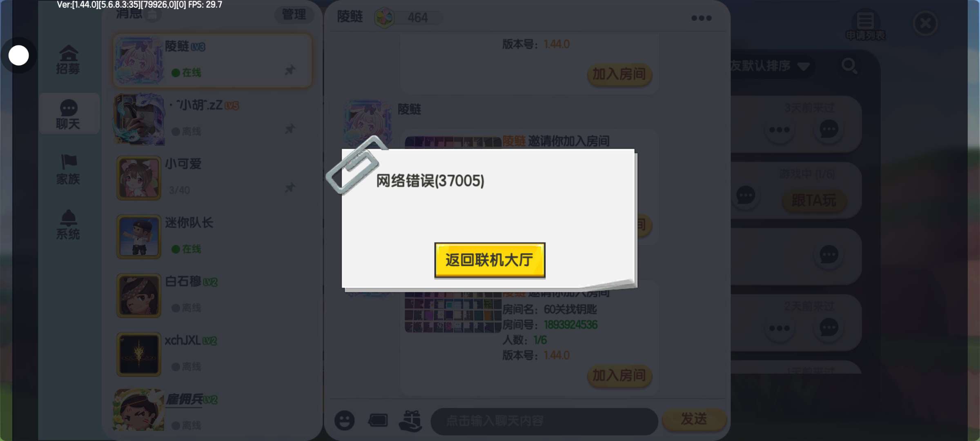
Task: Click 加入房间 for room 60关找钥匙
Action: coord(619,376)
